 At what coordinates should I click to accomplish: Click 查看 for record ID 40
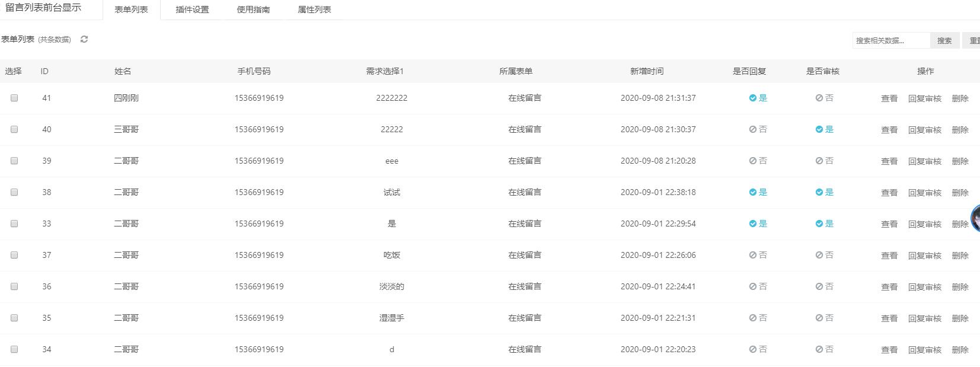889,130
